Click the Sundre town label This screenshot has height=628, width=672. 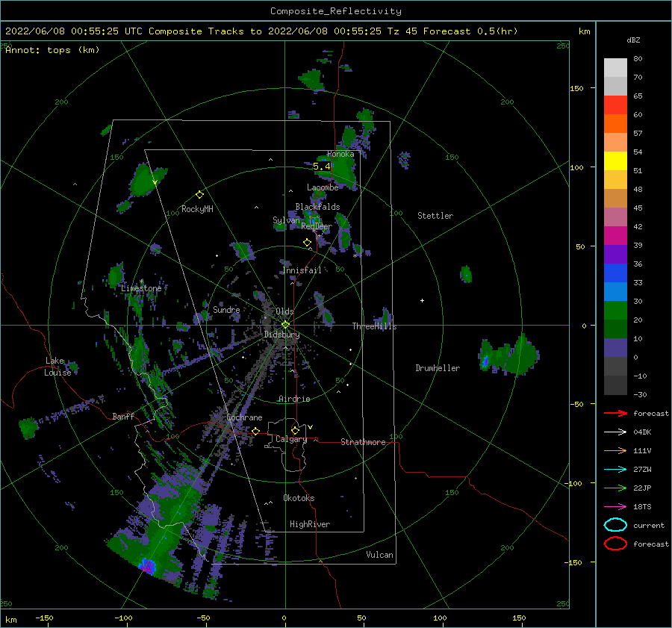point(226,309)
